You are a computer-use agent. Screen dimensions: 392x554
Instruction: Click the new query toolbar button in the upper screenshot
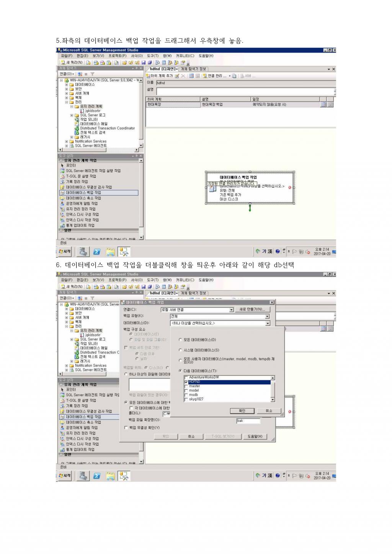coord(72,62)
